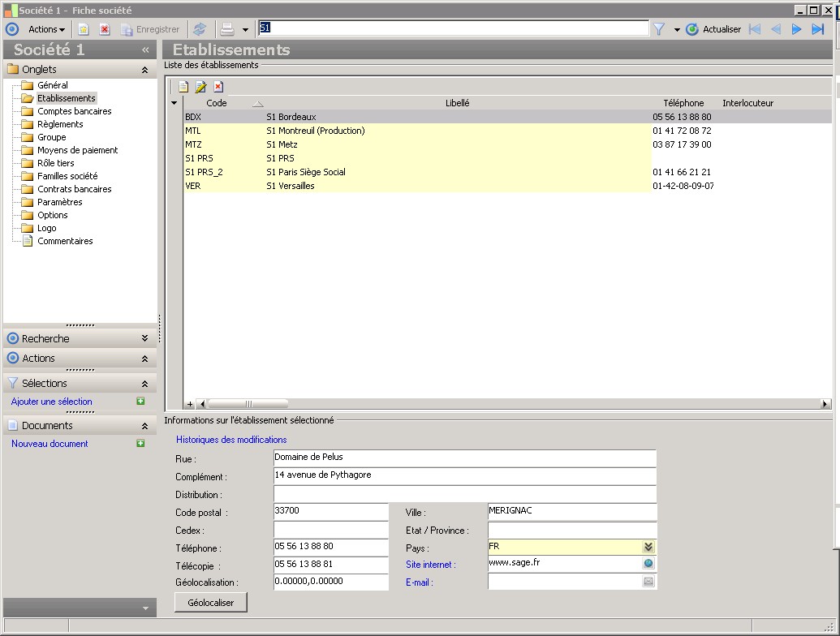The image size is (840, 636).
Task: Click the new establishment icon above the list
Action: tap(183, 87)
